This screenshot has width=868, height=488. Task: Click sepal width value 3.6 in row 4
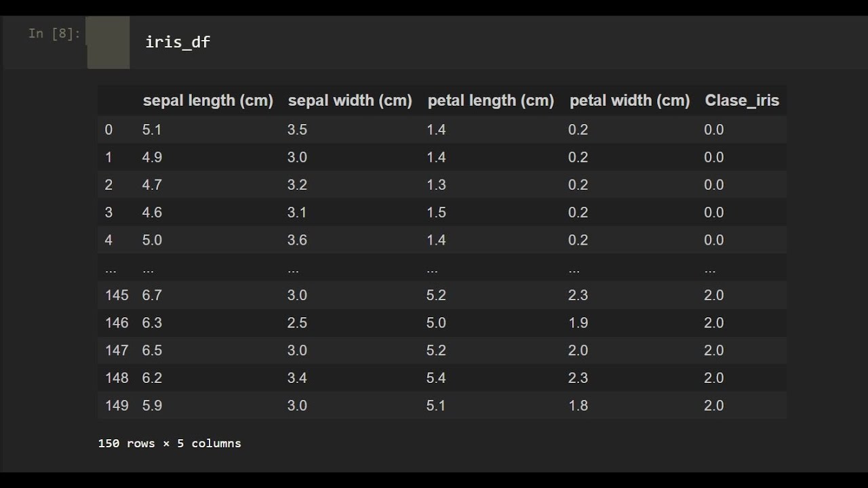297,240
